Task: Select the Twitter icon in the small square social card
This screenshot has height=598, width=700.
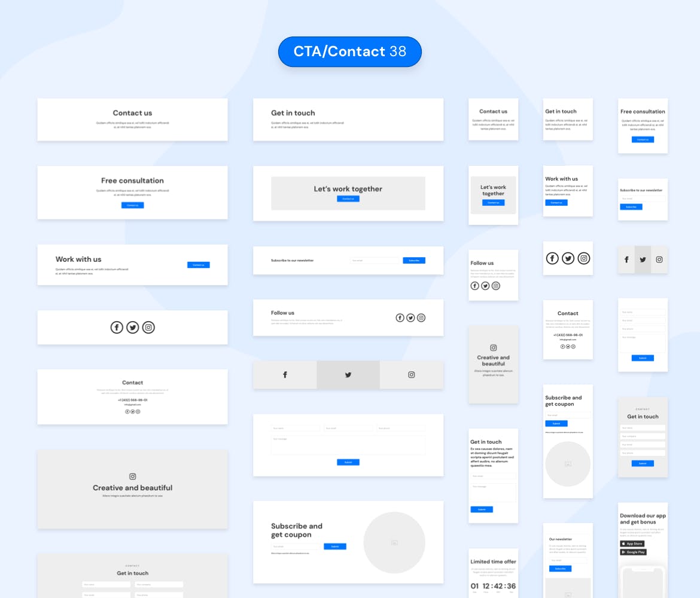Action: click(x=568, y=258)
